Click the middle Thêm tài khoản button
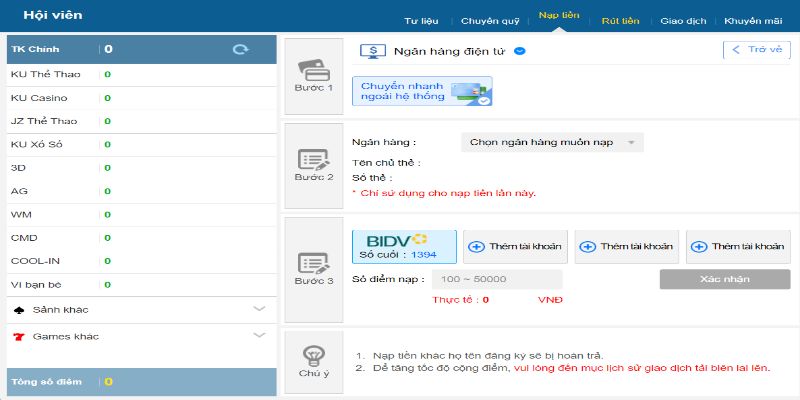This screenshot has width=800, height=400. point(627,247)
